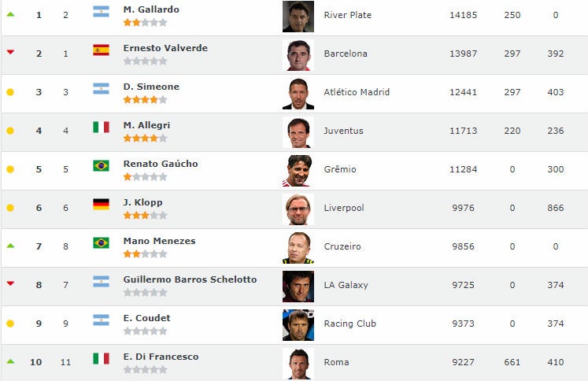Viewport: 588px width, 381px height.
Task: Open M. Gallardo's coach profile link
Action: pos(151,9)
